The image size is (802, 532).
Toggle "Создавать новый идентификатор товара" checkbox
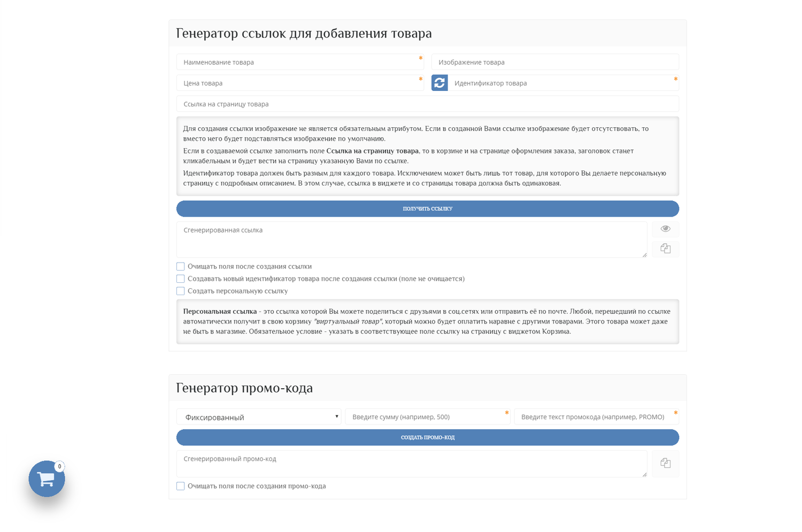click(181, 279)
